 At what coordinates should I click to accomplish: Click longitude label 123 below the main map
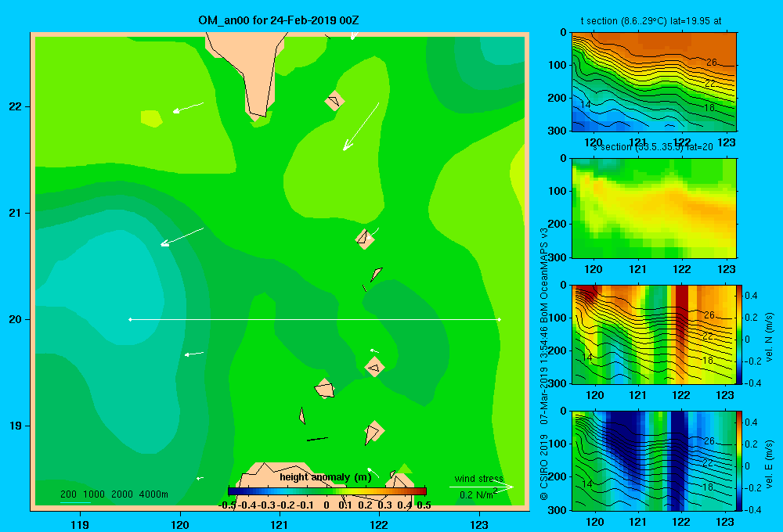click(479, 524)
